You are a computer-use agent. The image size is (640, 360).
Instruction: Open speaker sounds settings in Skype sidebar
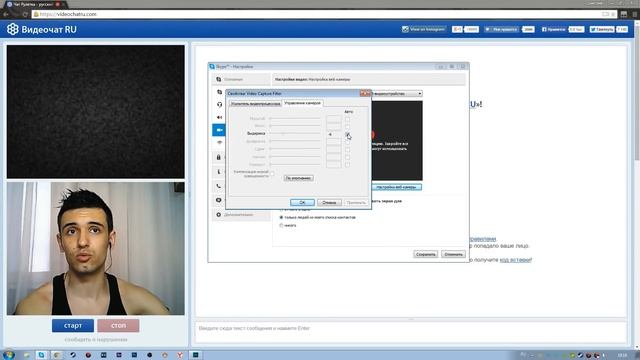[220, 118]
